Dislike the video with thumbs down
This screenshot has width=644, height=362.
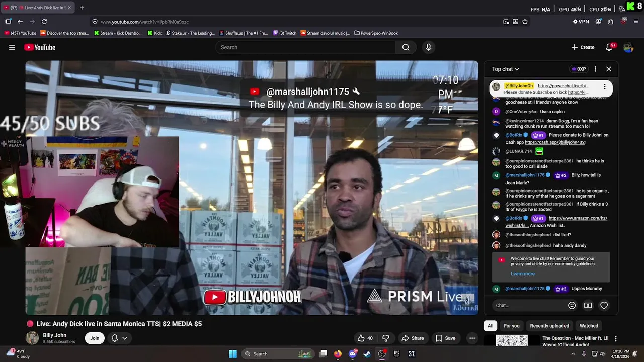click(386, 338)
